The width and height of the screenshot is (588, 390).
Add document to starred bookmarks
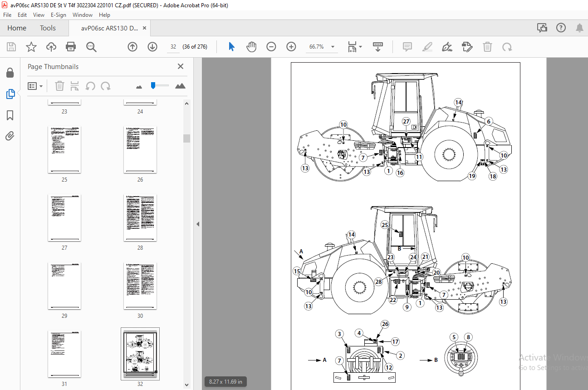(31, 47)
